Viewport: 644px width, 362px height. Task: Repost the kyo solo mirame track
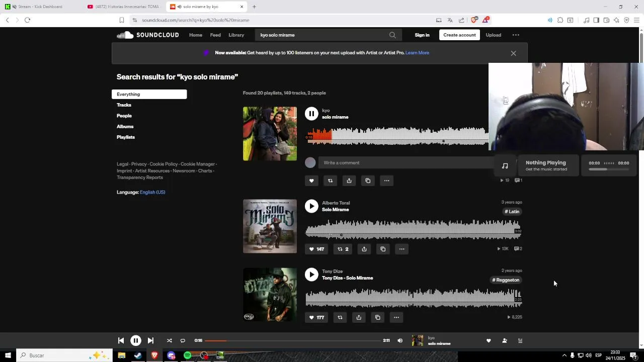point(330,180)
